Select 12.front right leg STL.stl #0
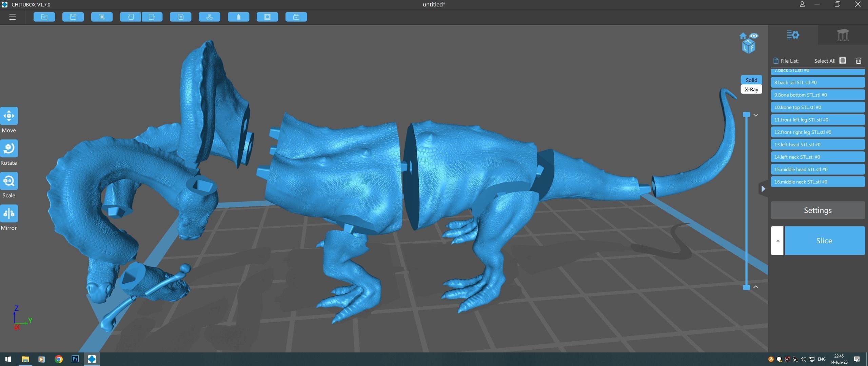 (818, 132)
